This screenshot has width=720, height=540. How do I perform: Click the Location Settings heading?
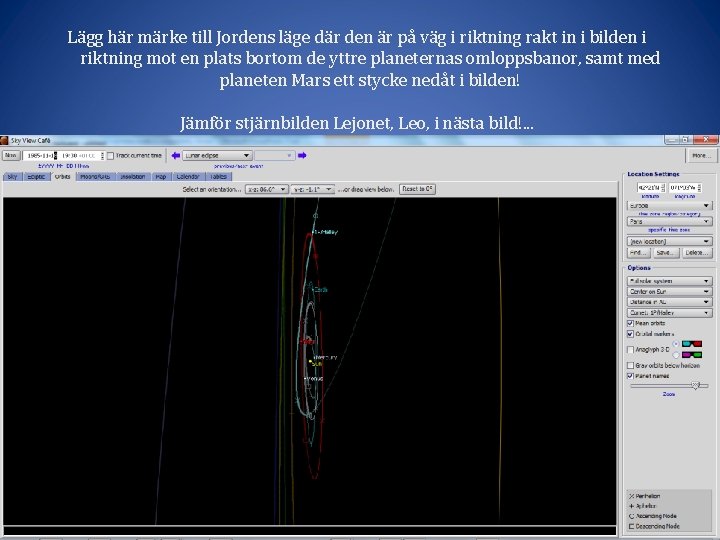[x=653, y=174]
